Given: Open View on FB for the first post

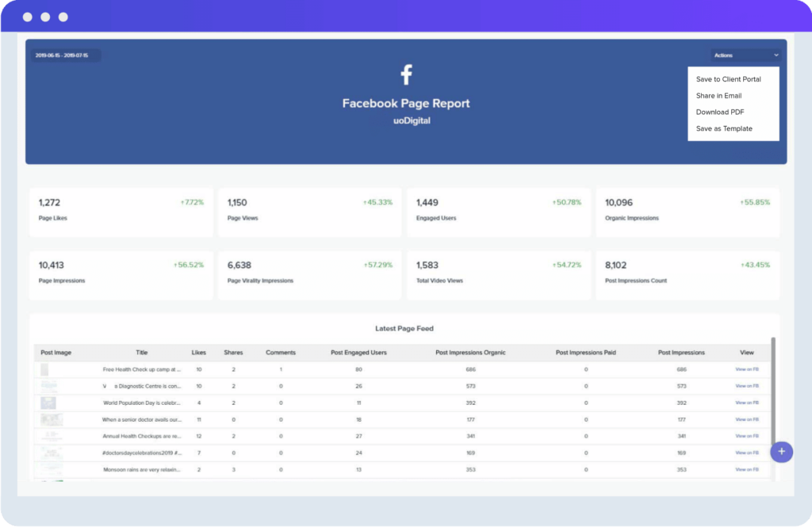Looking at the screenshot, I should click(746, 369).
